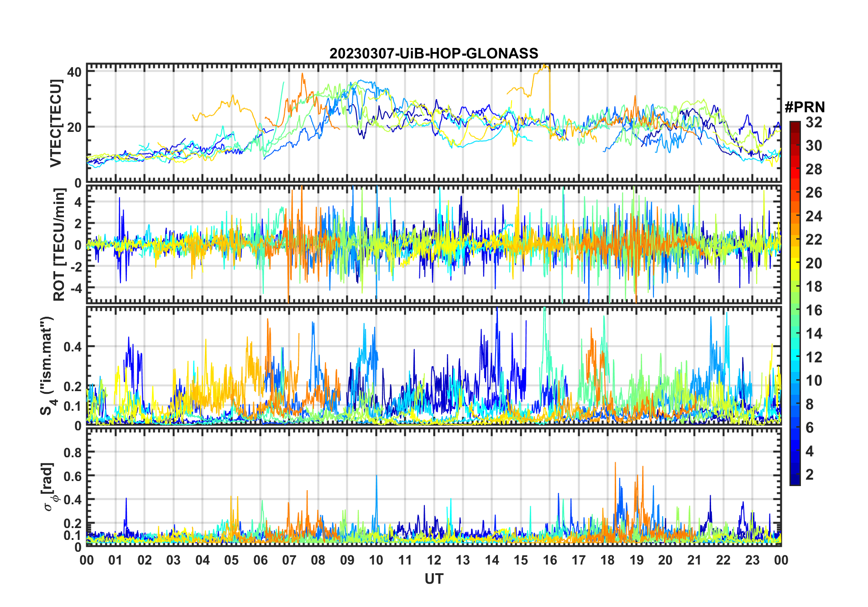Click the colorbar at PRN 2 dark blue
The height and width of the screenshot is (607, 868).
[x=795, y=474]
